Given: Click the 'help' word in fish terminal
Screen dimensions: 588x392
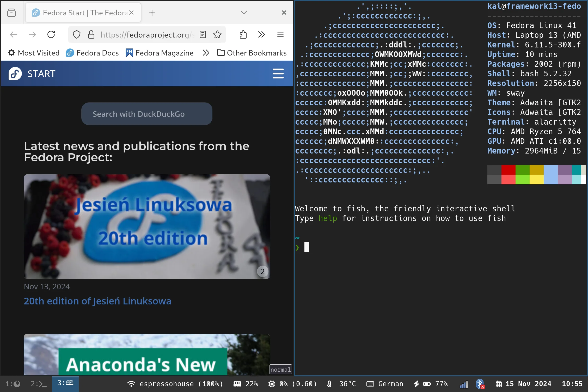Looking at the screenshot, I should [x=328, y=218].
